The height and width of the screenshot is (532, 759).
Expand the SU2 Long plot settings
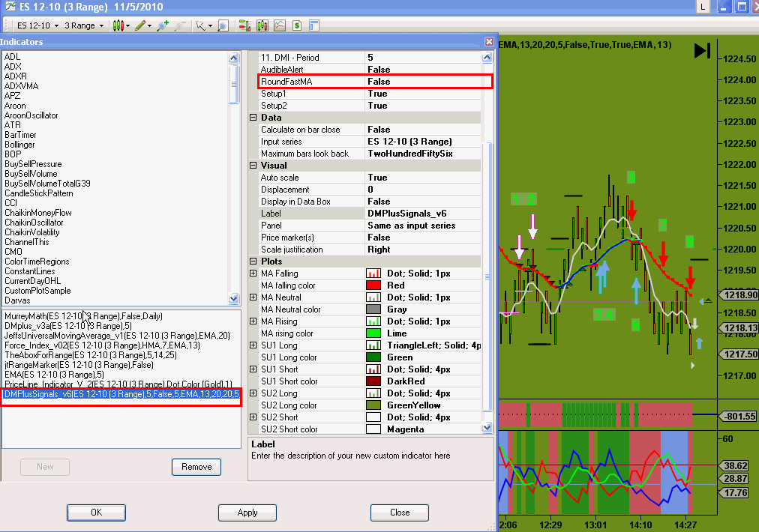[x=253, y=393]
